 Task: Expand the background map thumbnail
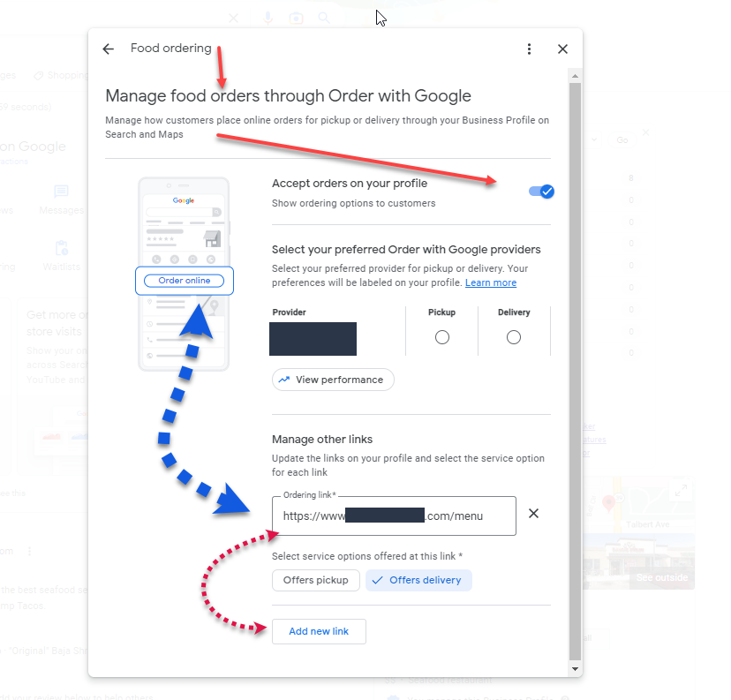(681, 490)
